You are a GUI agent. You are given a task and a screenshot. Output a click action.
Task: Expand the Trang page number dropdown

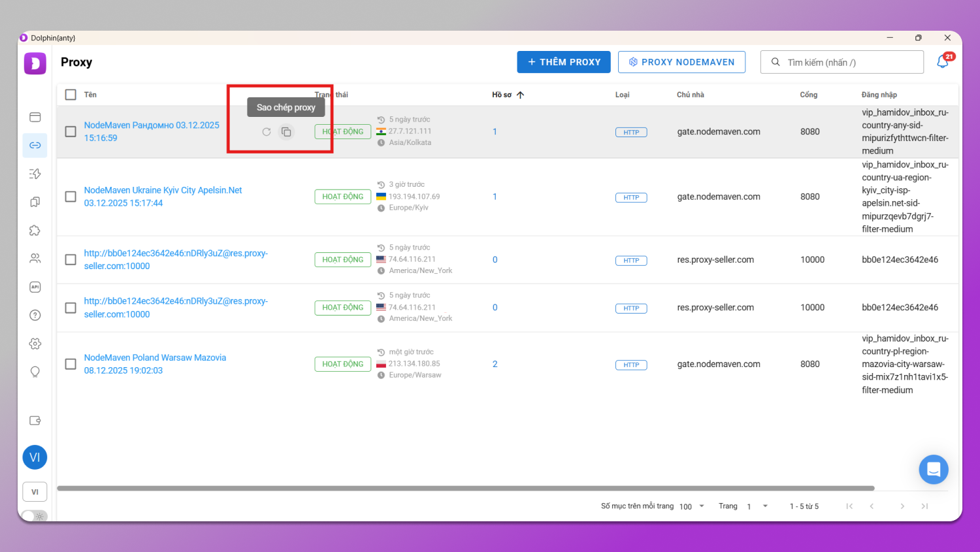757,506
